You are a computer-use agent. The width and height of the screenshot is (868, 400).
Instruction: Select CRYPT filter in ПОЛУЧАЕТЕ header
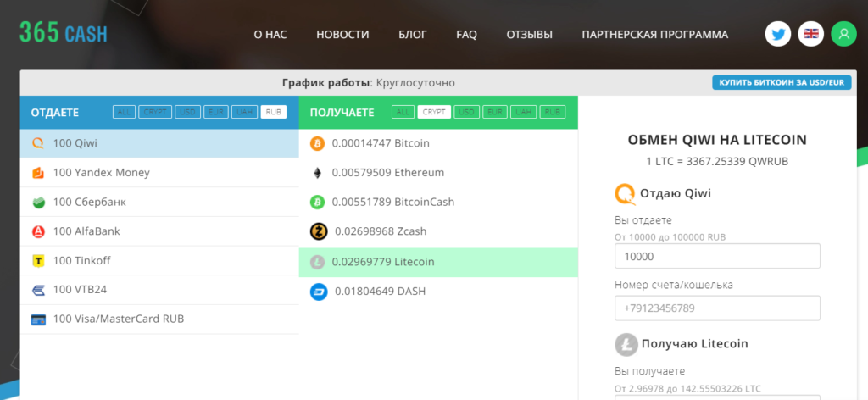(434, 112)
